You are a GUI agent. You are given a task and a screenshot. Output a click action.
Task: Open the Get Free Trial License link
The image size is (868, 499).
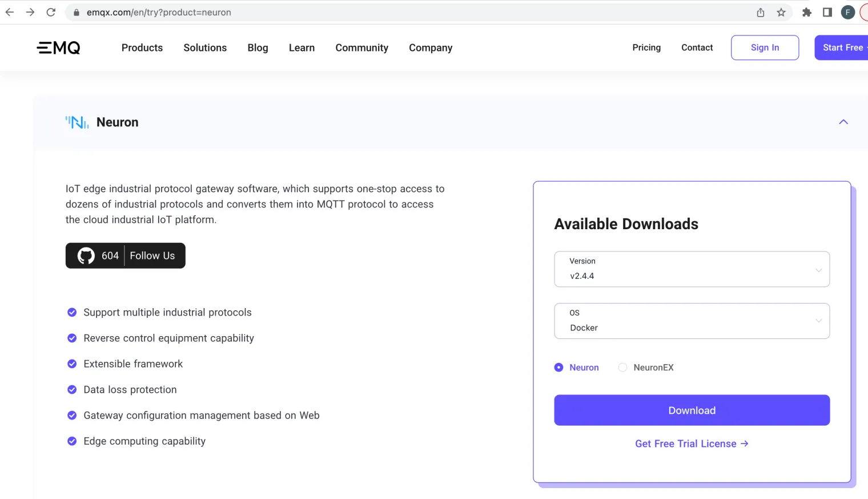point(692,444)
